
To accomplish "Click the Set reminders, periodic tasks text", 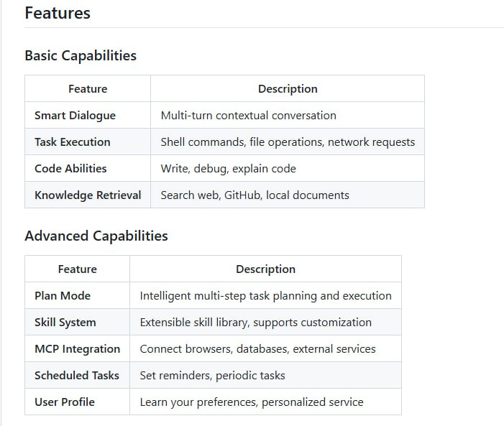I will pos(212,375).
